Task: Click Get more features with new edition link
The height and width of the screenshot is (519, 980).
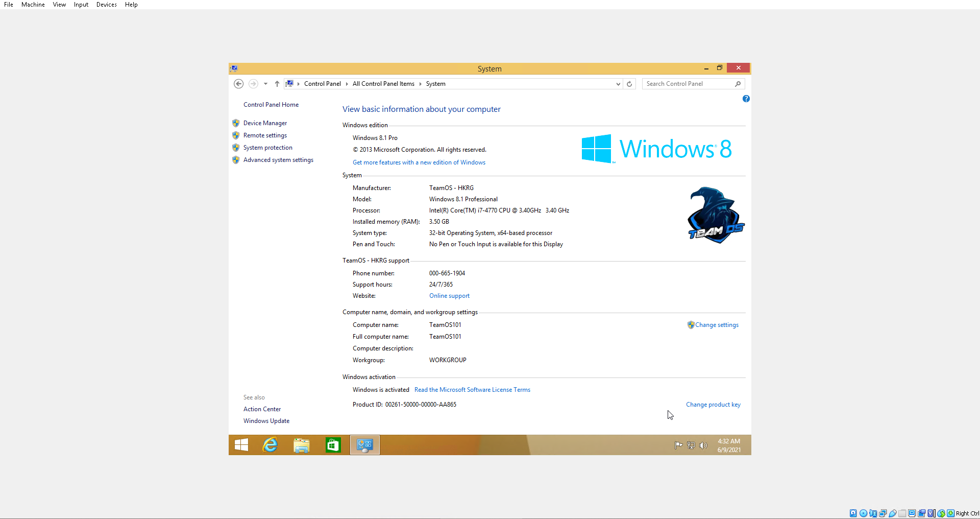Action: pyautogui.click(x=419, y=162)
